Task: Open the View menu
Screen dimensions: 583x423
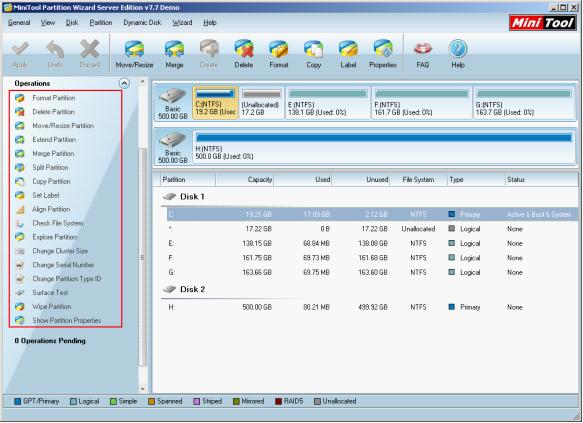Action: [x=48, y=23]
